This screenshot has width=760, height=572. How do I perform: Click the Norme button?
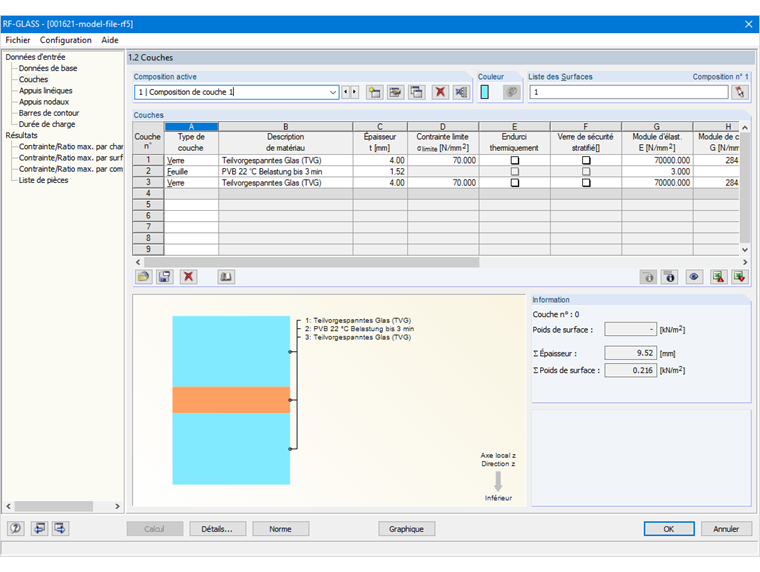(281, 529)
